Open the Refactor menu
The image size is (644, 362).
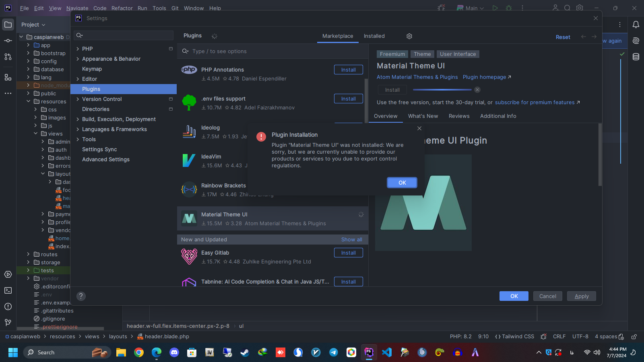click(x=122, y=8)
